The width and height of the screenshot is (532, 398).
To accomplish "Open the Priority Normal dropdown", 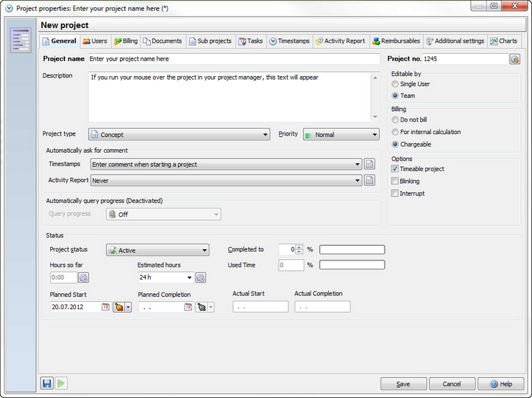I will tap(341, 134).
